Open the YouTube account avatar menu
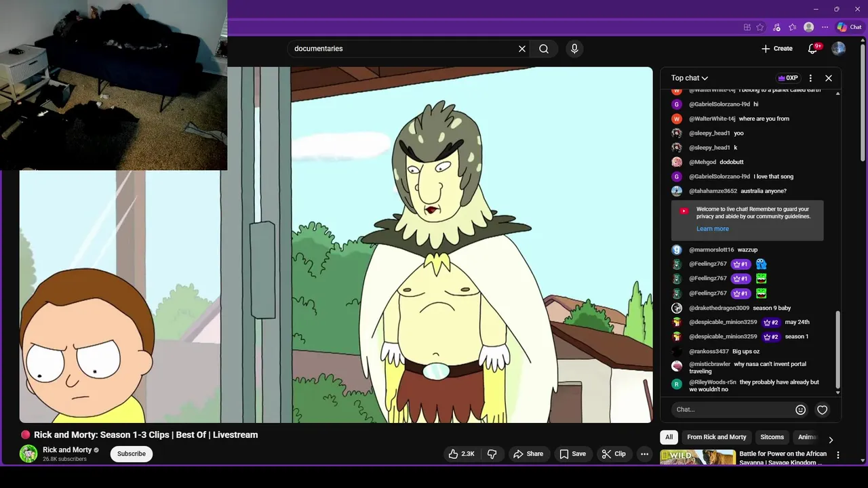 click(x=839, y=49)
